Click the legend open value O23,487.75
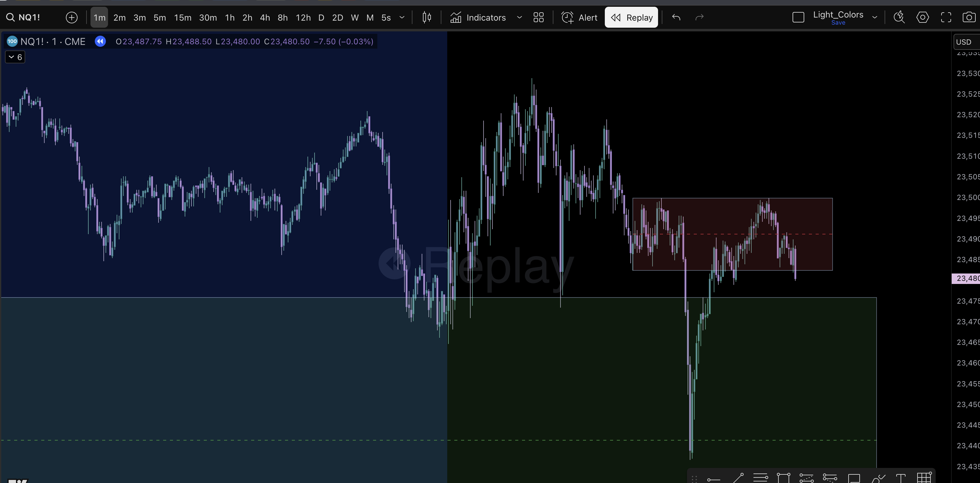 (139, 42)
